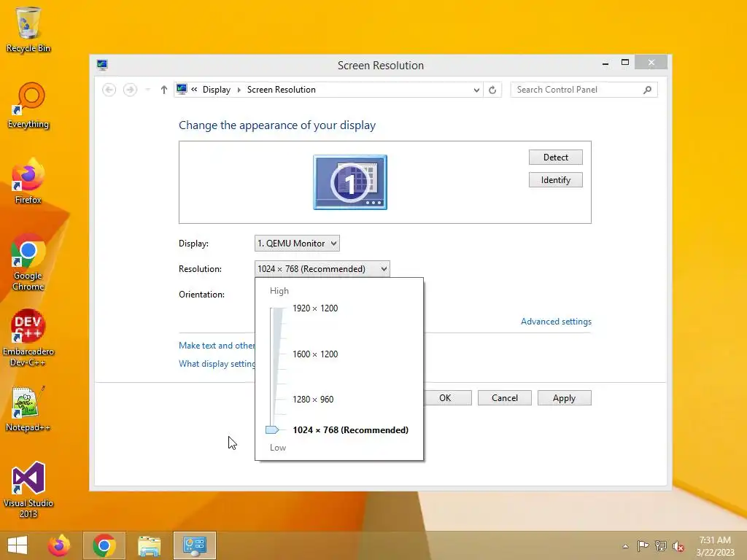Open Make text and other items link
The width and height of the screenshot is (747, 560).
pyautogui.click(x=217, y=345)
